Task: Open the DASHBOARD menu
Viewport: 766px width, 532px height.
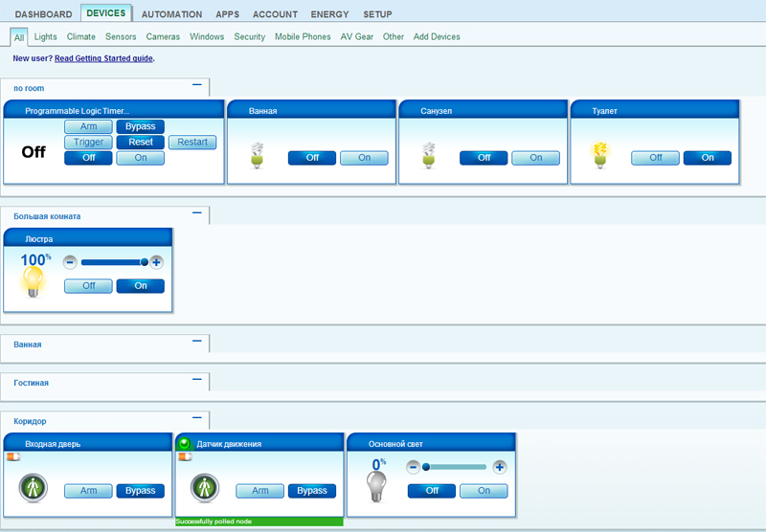Action: tap(43, 14)
